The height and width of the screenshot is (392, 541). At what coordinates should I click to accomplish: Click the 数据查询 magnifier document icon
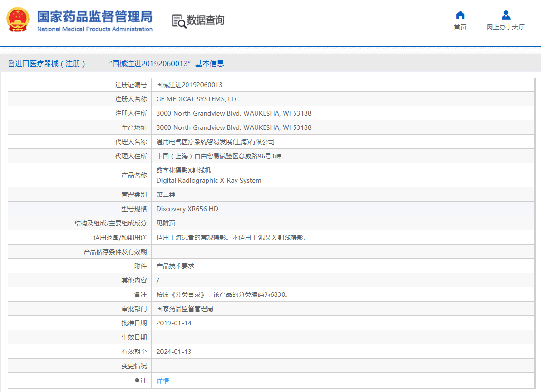coord(179,21)
